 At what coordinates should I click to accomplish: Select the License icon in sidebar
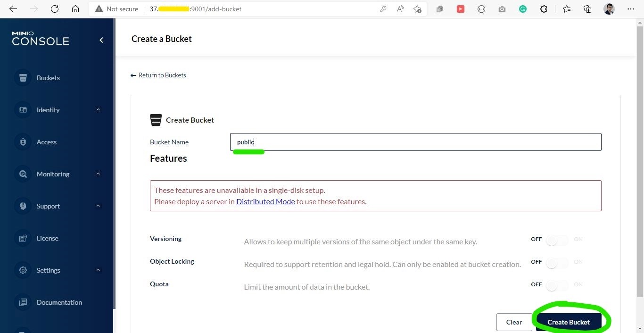point(23,238)
